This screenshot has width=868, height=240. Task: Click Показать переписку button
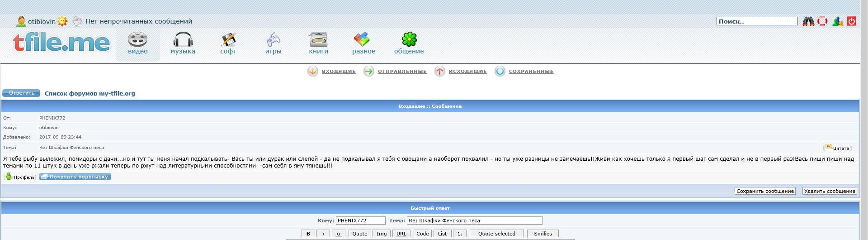coord(75,177)
